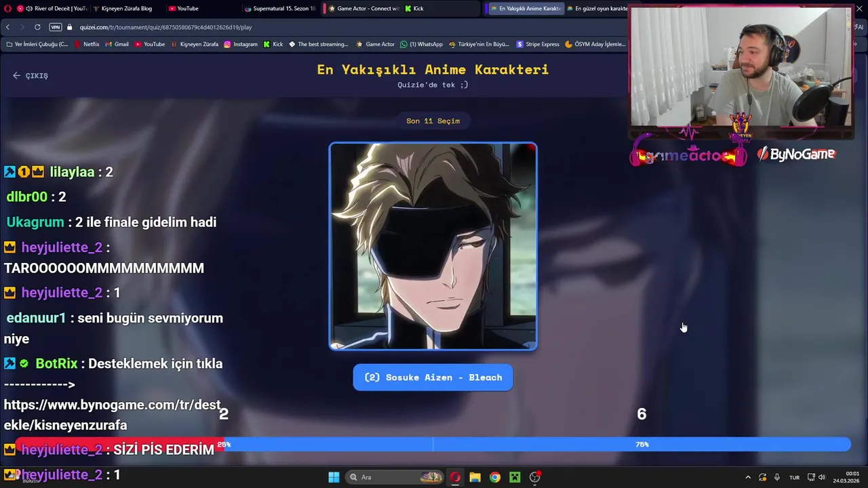Reload the quizei page

point(37,27)
